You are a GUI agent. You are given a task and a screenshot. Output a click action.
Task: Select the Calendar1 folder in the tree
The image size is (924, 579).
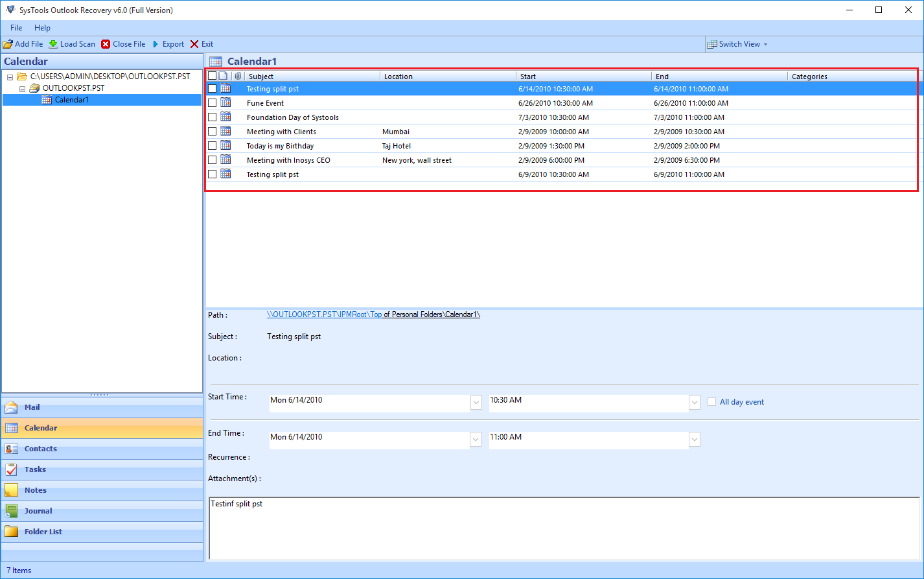71,100
